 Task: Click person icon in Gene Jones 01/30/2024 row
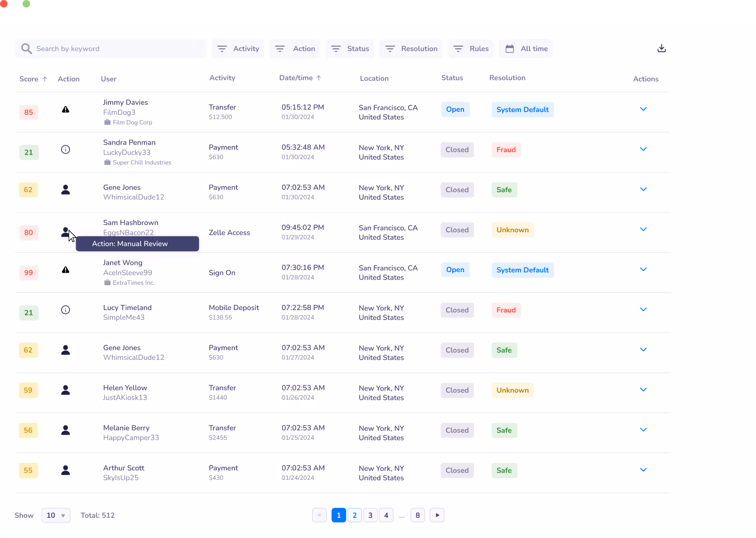(x=65, y=189)
